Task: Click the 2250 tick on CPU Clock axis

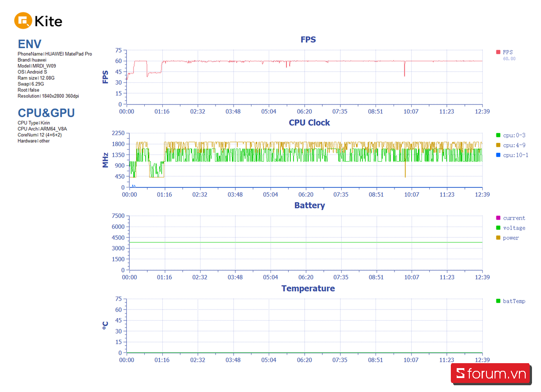Action: pos(119,133)
